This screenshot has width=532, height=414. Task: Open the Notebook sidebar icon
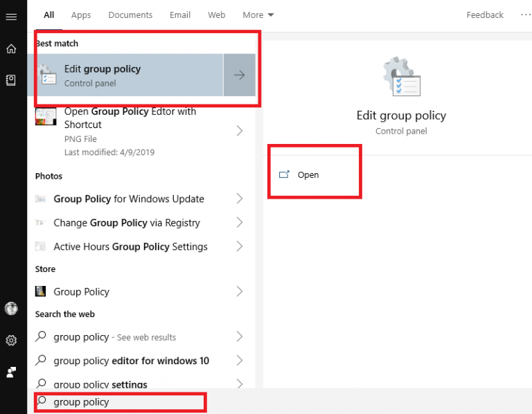[x=11, y=80]
